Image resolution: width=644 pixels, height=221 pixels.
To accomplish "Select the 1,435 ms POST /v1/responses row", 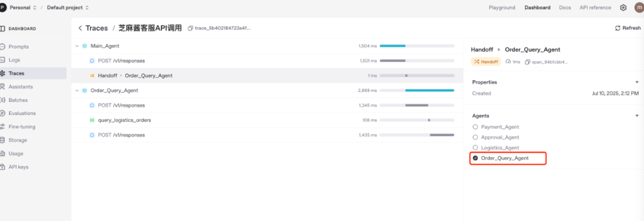I will pos(267,135).
